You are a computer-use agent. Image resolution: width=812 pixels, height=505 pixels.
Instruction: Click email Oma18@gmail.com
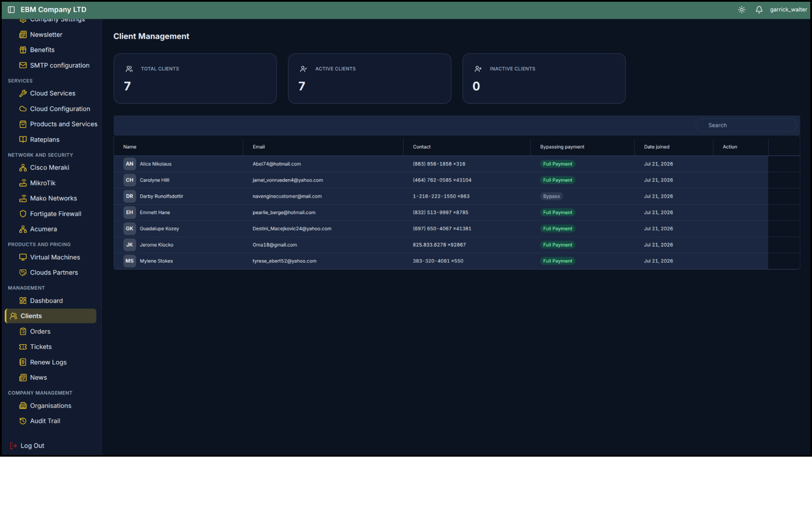pos(275,245)
